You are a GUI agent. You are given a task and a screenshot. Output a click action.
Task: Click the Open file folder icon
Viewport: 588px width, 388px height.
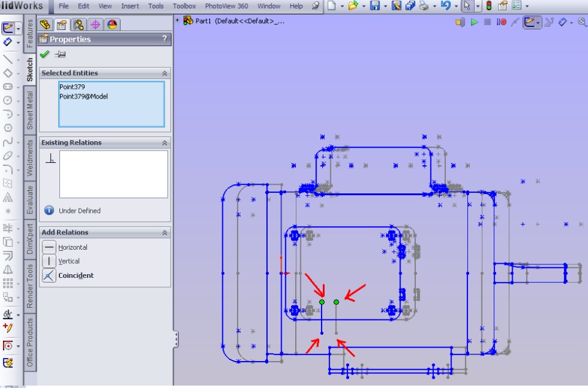(x=353, y=6)
